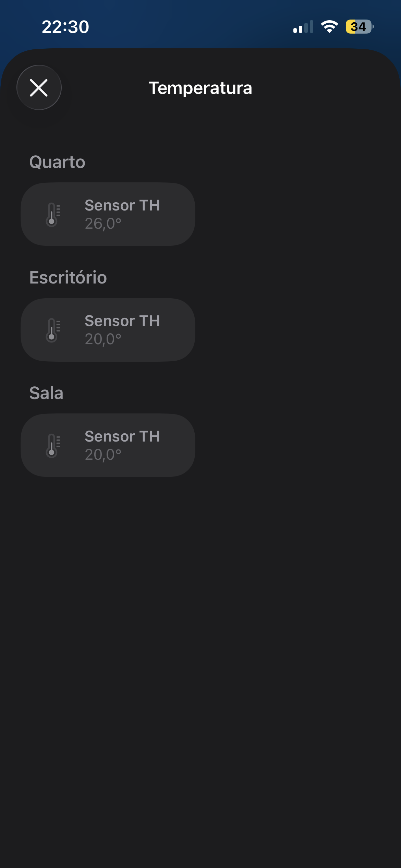This screenshot has width=401, height=868.
Task: Tap the cellular signal bars icon
Action: tap(303, 27)
